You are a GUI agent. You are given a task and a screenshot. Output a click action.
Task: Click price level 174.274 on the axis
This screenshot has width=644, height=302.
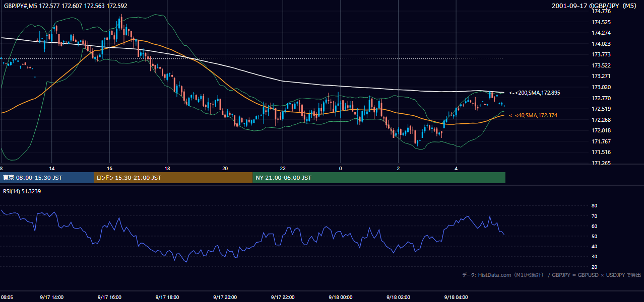point(601,33)
